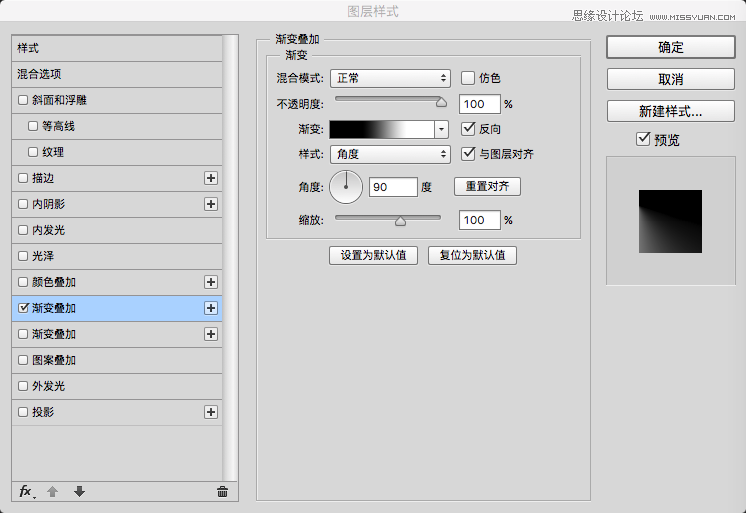Open 样式 dropdown showing 角度
This screenshot has width=746, height=513.
click(x=390, y=154)
